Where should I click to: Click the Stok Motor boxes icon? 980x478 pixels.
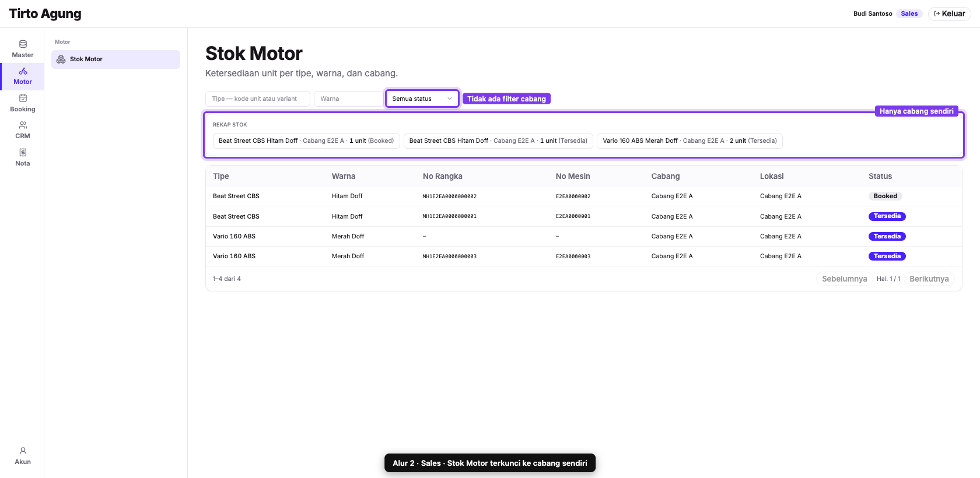(61, 59)
